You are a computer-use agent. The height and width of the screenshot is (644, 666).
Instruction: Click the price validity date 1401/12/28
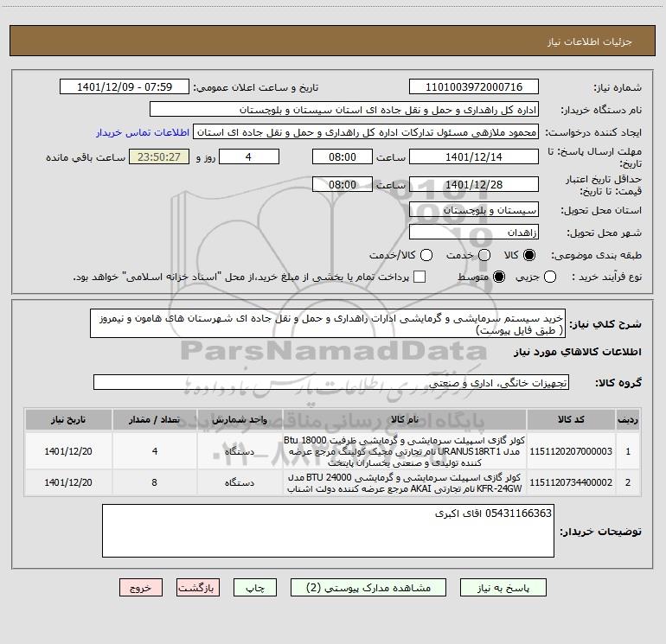click(x=474, y=185)
